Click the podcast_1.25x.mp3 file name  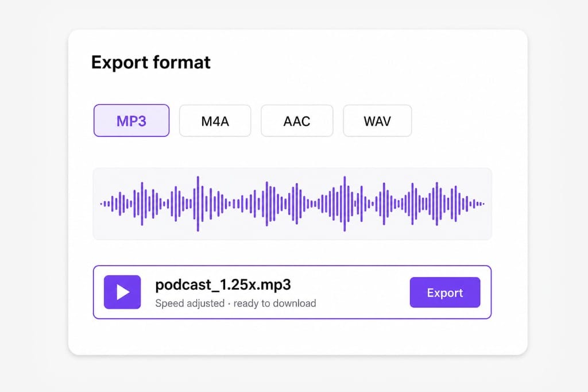223,285
